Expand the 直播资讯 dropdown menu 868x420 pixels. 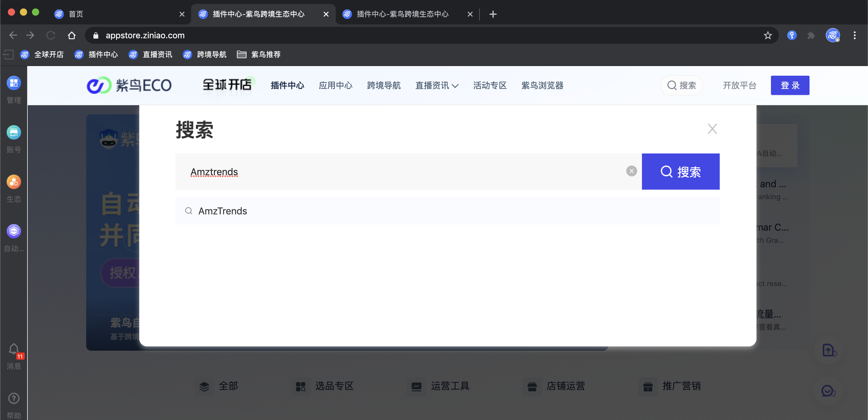point(437,86)
